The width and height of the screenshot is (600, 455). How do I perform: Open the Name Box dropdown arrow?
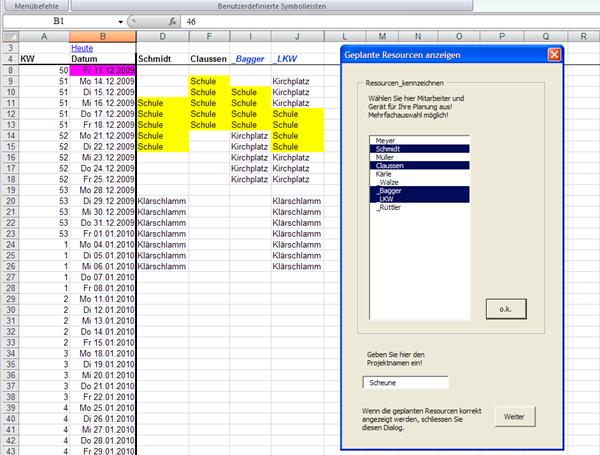point(121,20)
